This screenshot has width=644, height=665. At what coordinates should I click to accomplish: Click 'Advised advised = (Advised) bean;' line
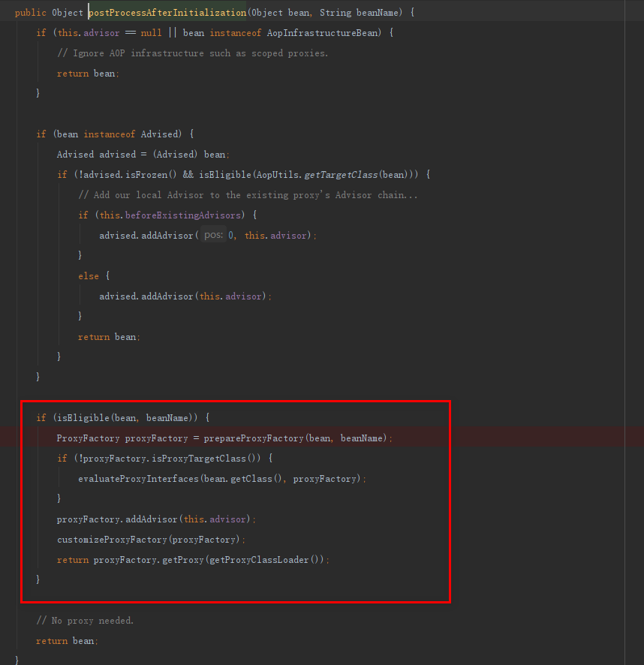[143, 155]
